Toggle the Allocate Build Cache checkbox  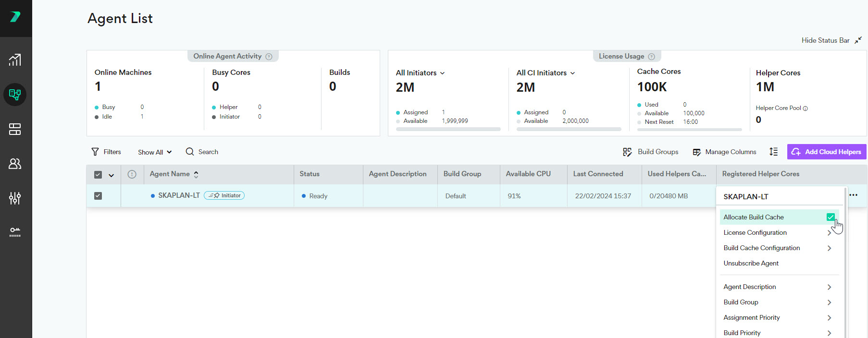[x=830, y=217]
